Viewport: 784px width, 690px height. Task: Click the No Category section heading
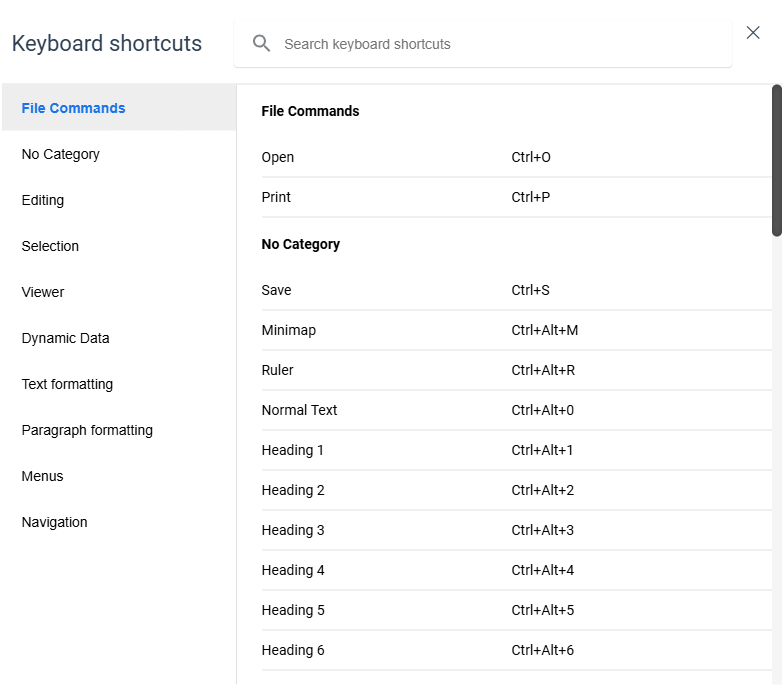[300, 244]
